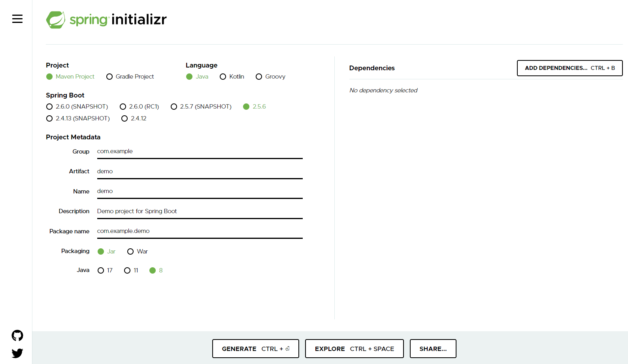The image size is (628, 364).
Task: Edit the Name input field
Action: [x=200, y=191]
